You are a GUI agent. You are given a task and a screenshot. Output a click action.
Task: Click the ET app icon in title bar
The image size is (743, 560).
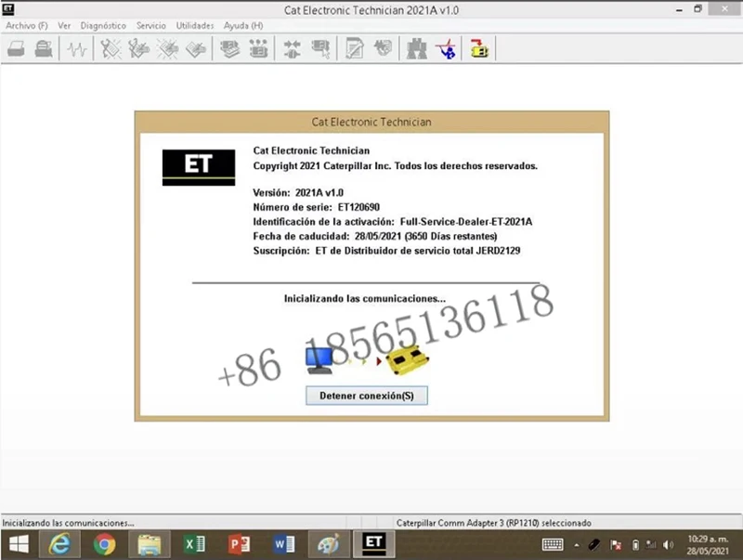8,9
